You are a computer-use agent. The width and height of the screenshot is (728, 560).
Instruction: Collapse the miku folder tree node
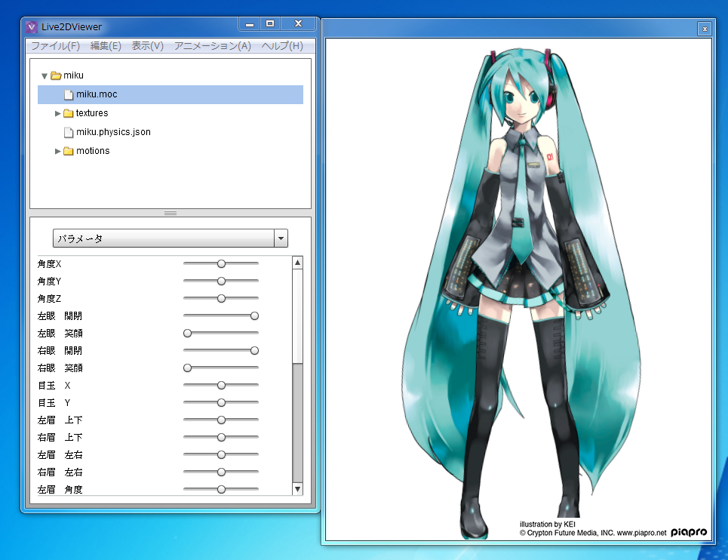click(x=45, y=75)
